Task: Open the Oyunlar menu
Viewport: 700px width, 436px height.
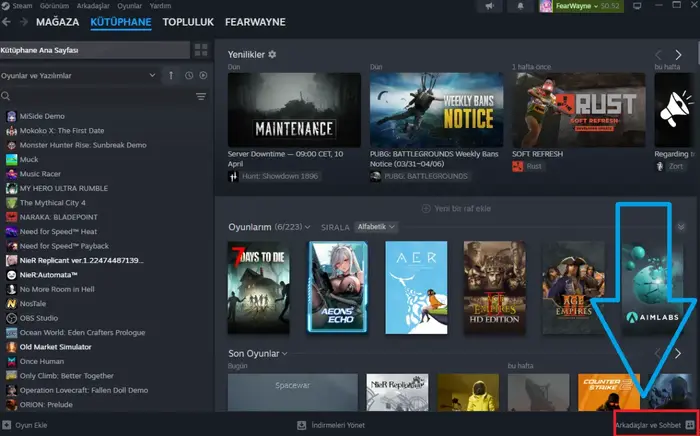Action: 129,6
